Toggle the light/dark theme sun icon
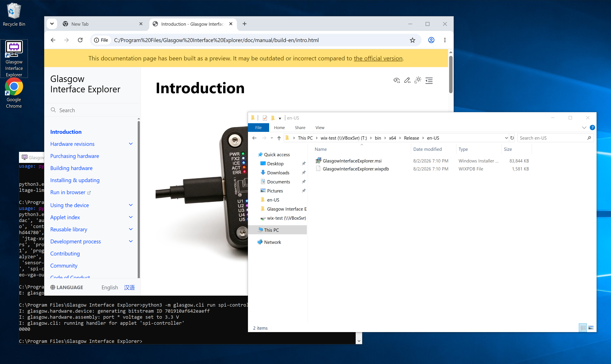 point(418,80)
